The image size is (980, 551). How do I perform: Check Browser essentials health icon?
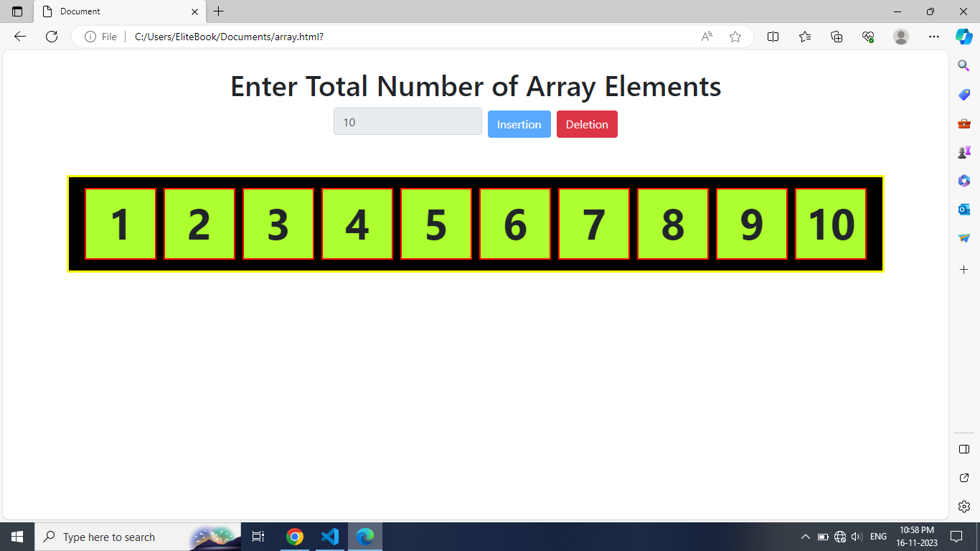(867, 36)
